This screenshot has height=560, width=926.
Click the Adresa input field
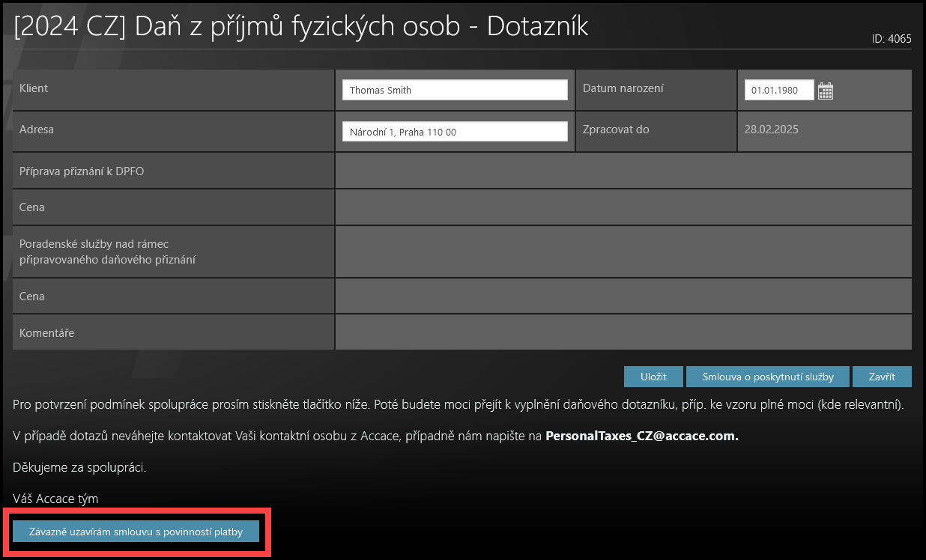coord(455,132)
